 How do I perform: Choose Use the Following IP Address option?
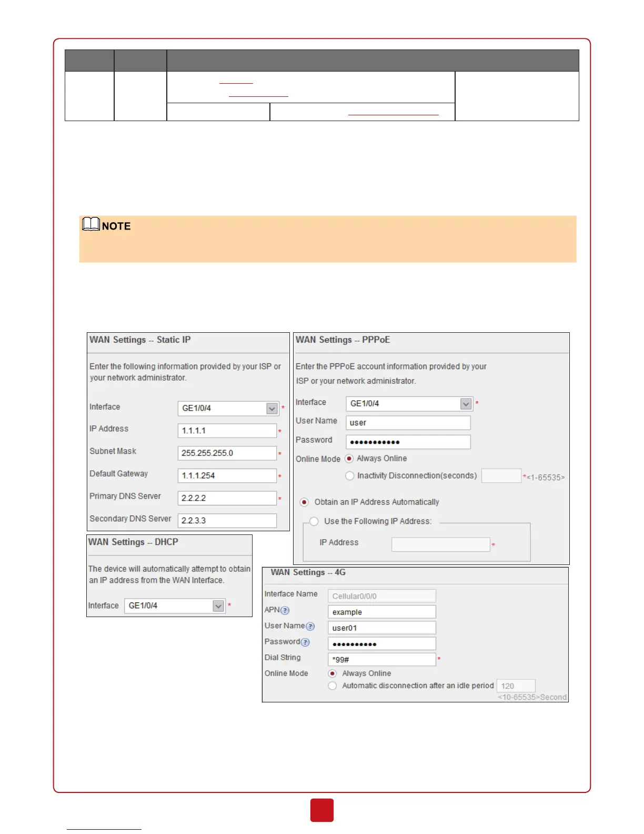[314, 522]
